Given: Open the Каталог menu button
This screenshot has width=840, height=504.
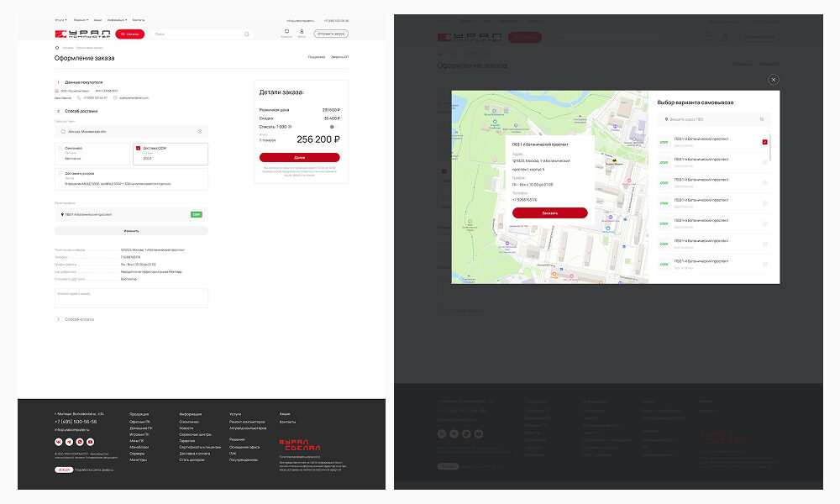Looking at the screenshot, I should click(131, 34).
